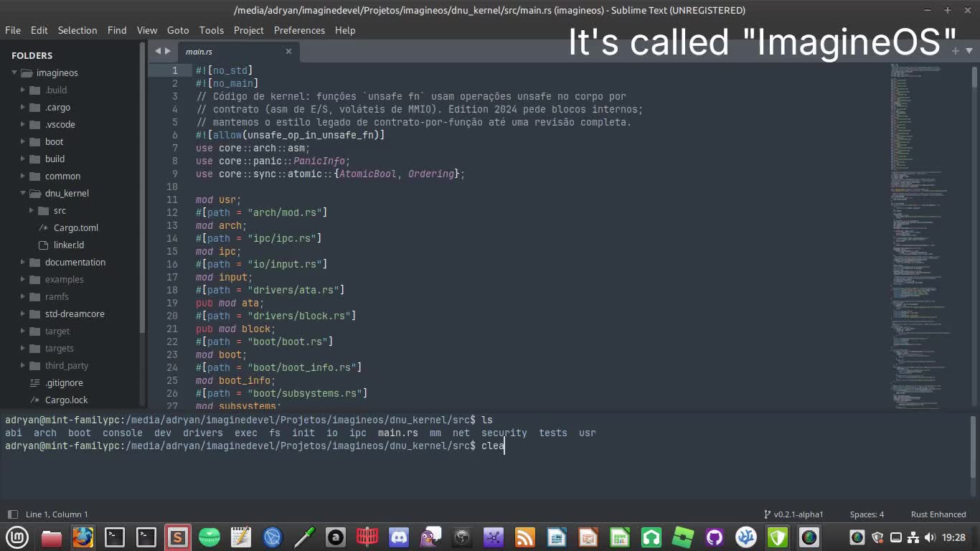Click the git branch v0.2.1-alpha1 indicator
Viewport: 980px width, 551px height.
click(x=793, y=514)
